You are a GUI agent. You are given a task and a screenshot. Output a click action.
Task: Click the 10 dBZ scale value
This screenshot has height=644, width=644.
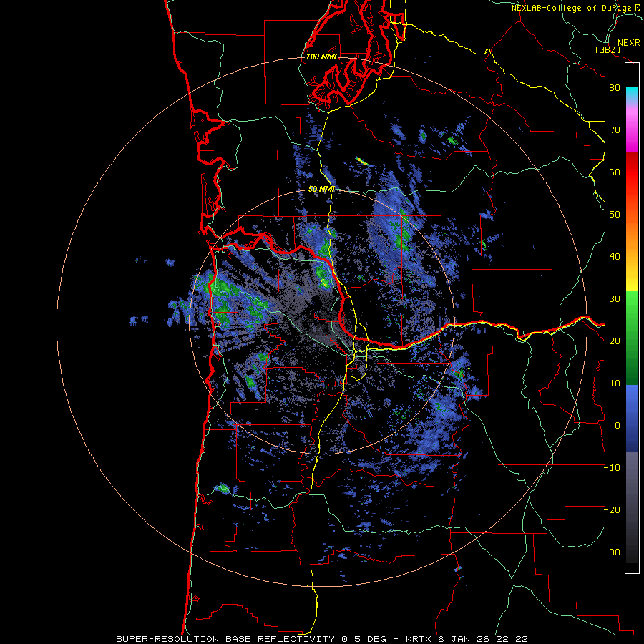[615, 384]
